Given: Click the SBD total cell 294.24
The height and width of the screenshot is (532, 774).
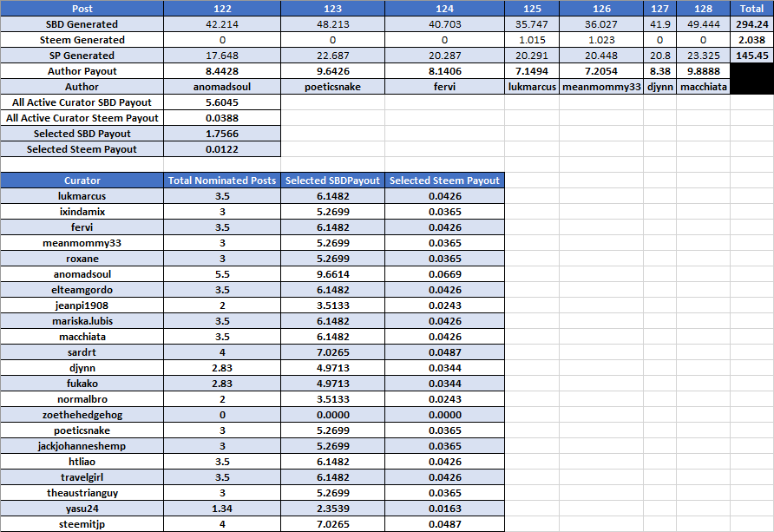Looking at the screenshot, I should click(x=751, y=24).
